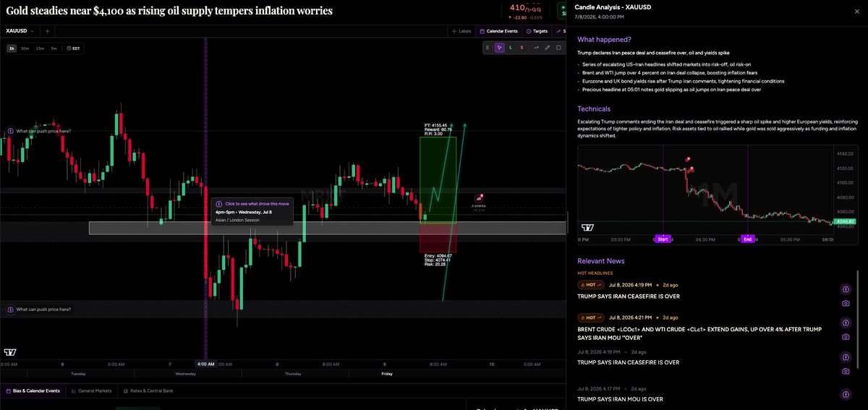
Task: Analyze 'TRUMP SAYS IRAN MOU IS OVER' headline
Action: [846, 394]
